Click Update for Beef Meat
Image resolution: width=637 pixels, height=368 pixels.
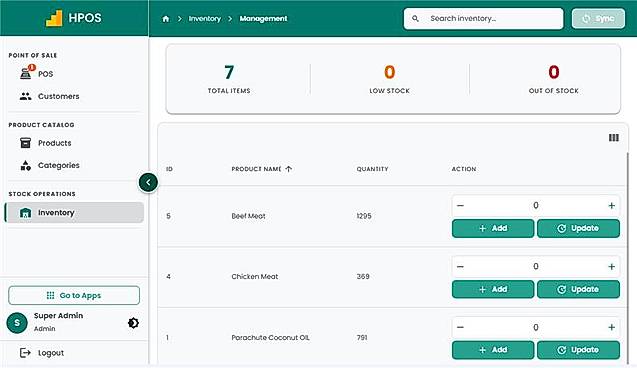[x=578, y=228]
